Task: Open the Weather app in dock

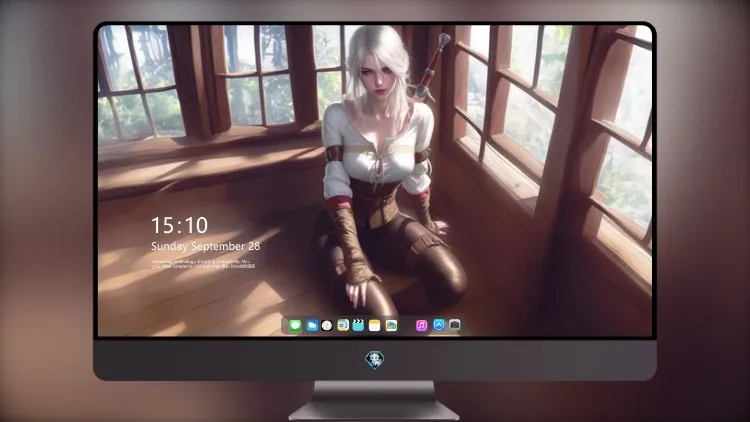Action: 312,326
